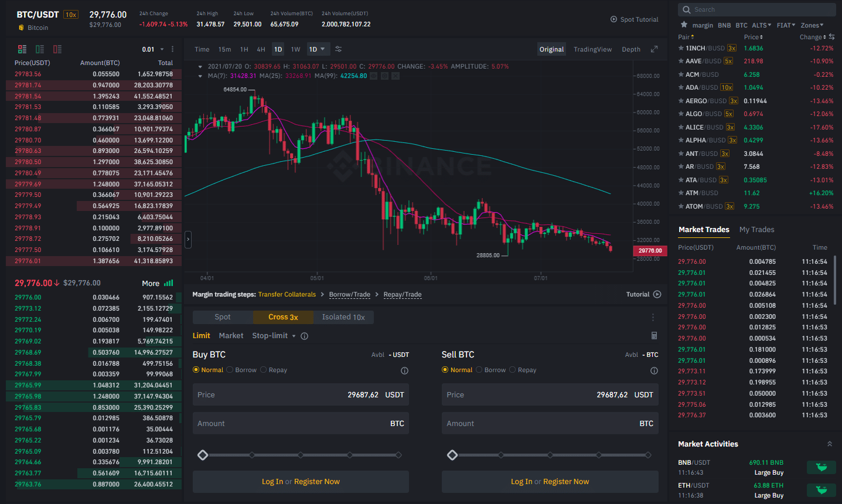The height and width of the screenshot is (504, 842).
Task: Select Normal radio under Buy BTC
Action: coord(196,370)
